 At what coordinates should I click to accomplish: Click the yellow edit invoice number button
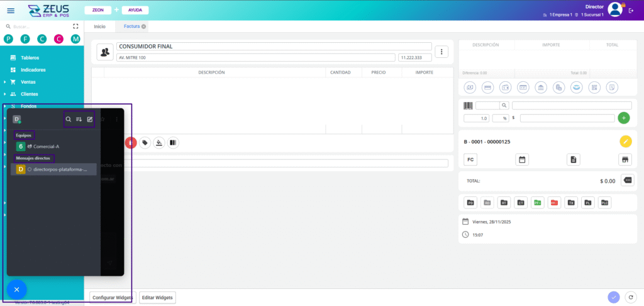coord(625,142)
